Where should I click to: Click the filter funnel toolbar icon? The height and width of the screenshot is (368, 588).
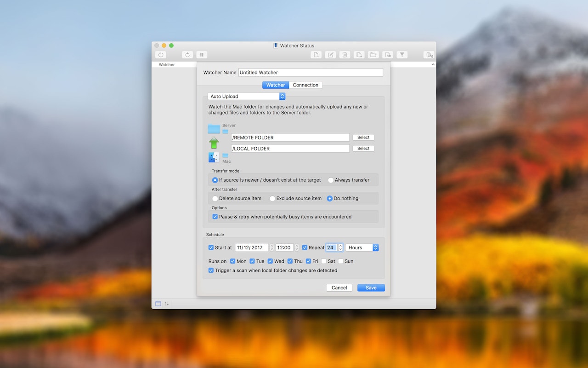coord(402,55)
